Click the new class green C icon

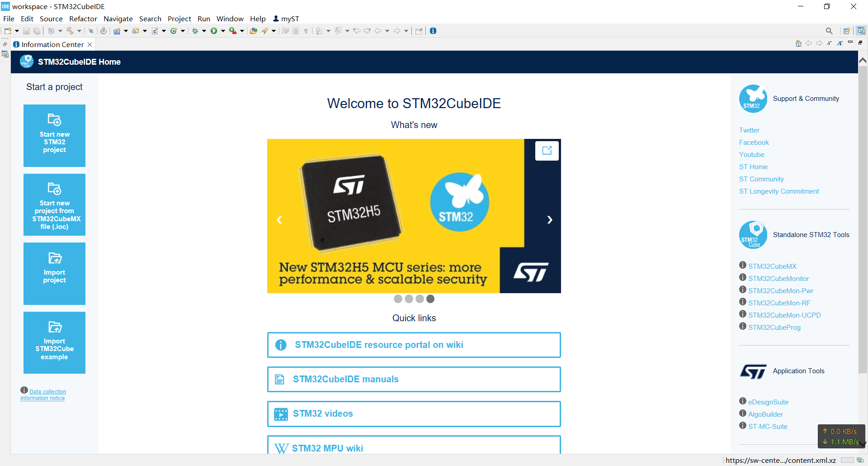[174, 31]
